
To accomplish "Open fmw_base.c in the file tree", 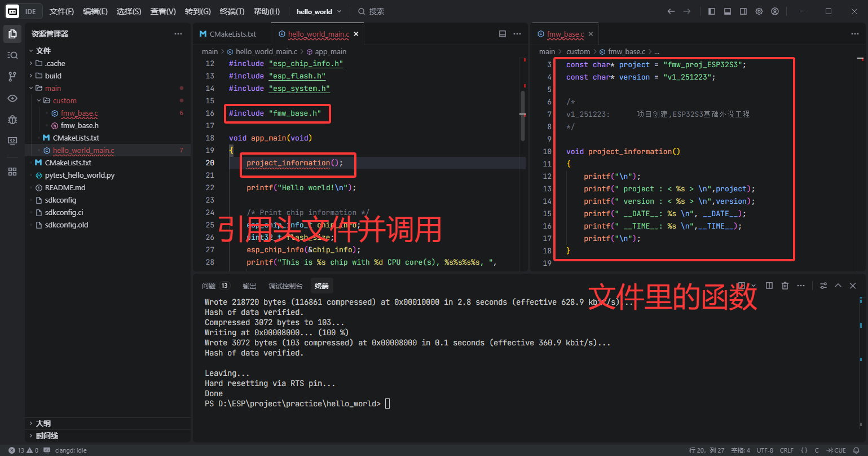I will click(79, 113).
